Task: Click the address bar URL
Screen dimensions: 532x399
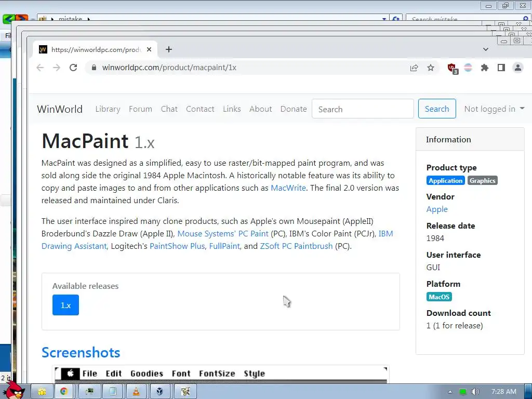Action: tap(169, 68)
